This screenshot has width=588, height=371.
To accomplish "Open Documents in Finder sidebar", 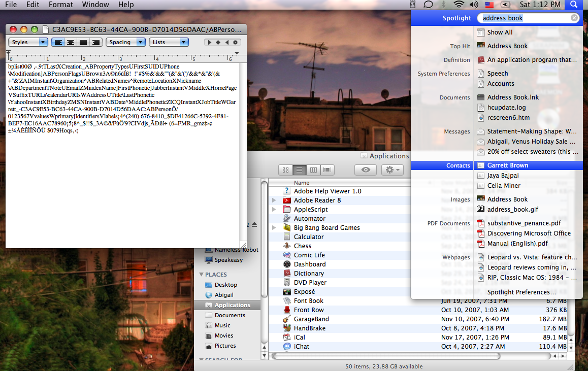I will click(x=225, y=315).
